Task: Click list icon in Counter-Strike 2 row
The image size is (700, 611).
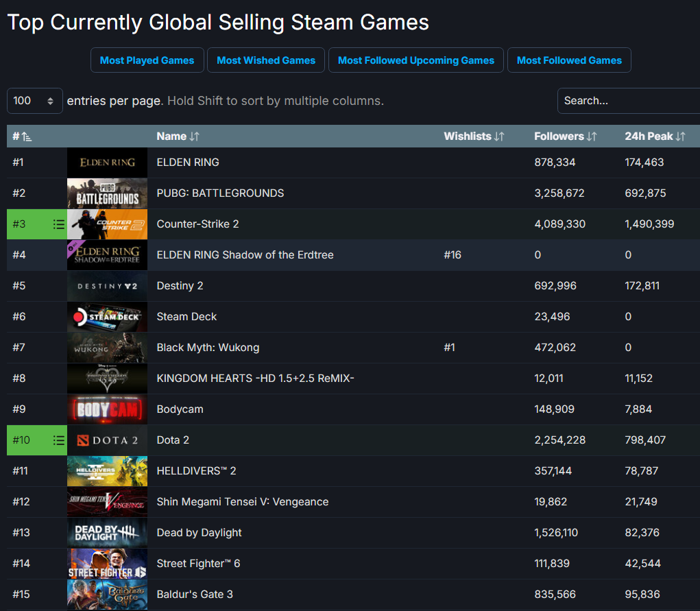Action: point(58,224)
